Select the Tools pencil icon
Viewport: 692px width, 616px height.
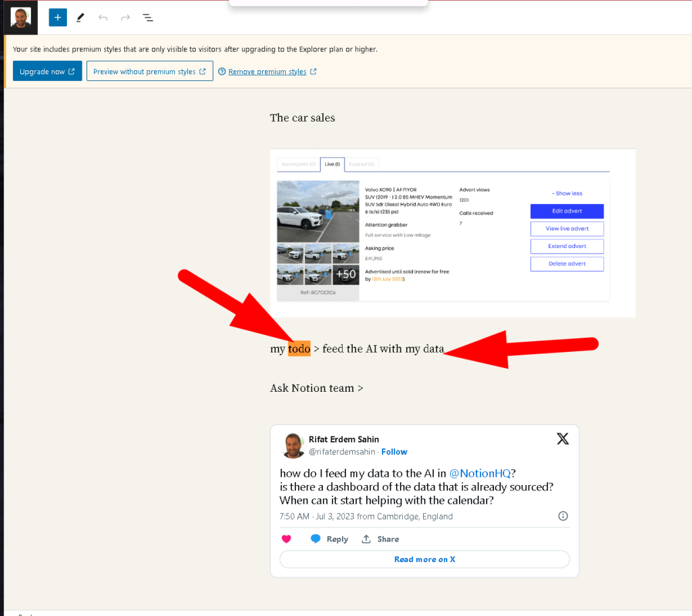click(x=80, y=18)
